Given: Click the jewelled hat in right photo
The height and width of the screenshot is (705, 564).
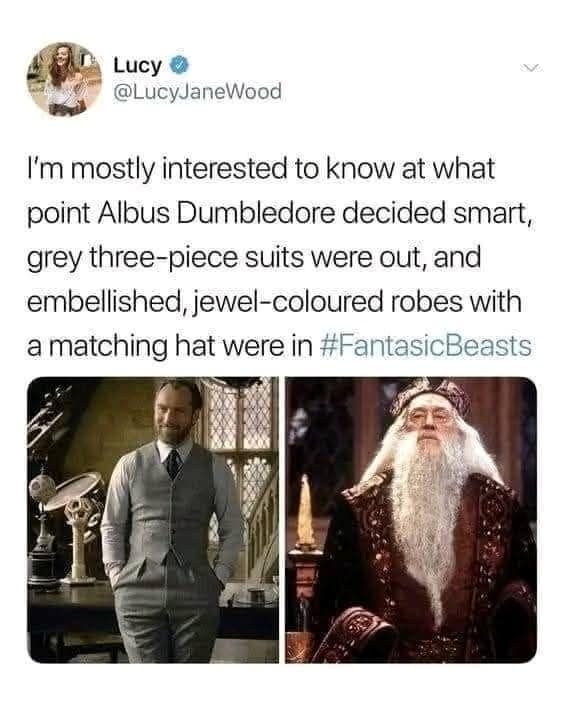Looking at the screenshot, I should click(x=430, y=395).
